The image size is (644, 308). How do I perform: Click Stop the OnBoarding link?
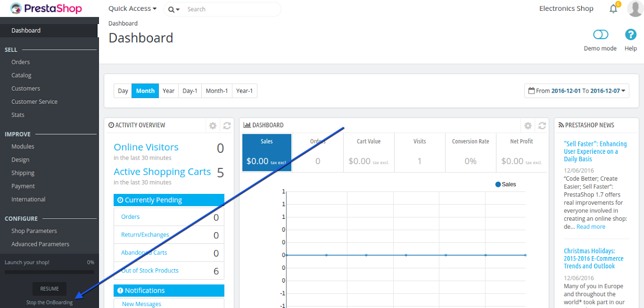[49, 303]
